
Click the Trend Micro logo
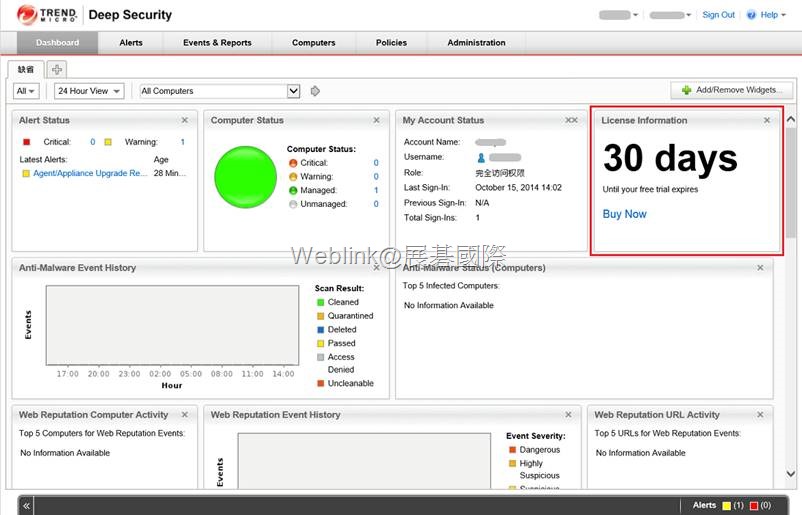click(x=47, y=15)
